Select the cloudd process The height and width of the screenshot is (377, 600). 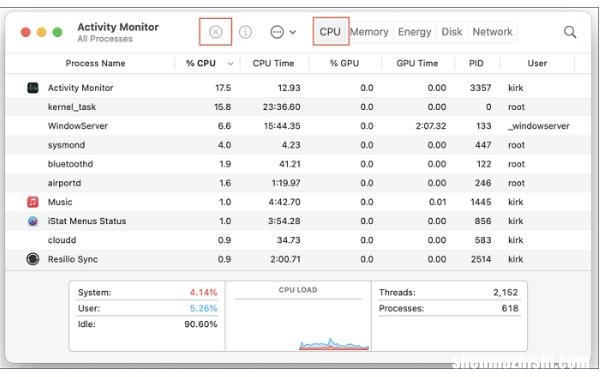coord(62,240)
